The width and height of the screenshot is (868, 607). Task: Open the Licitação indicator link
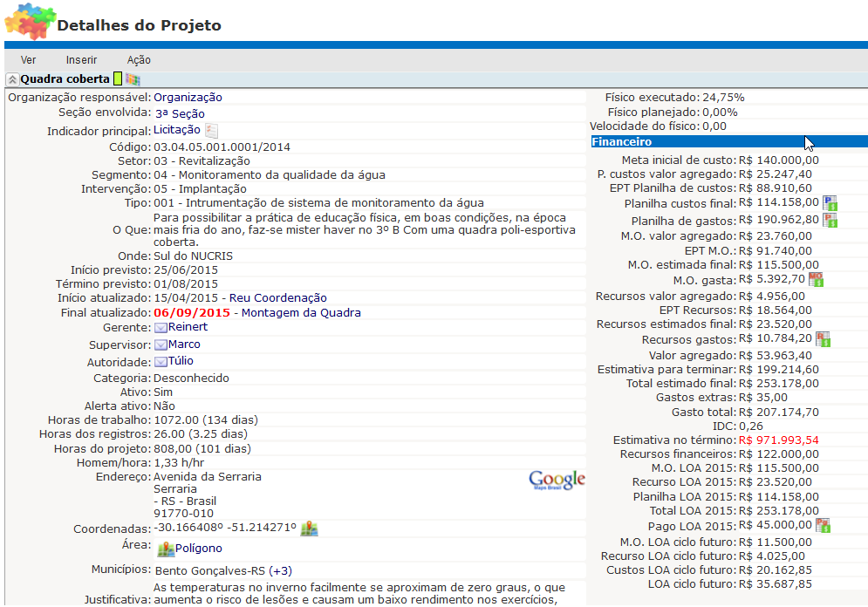176,129
